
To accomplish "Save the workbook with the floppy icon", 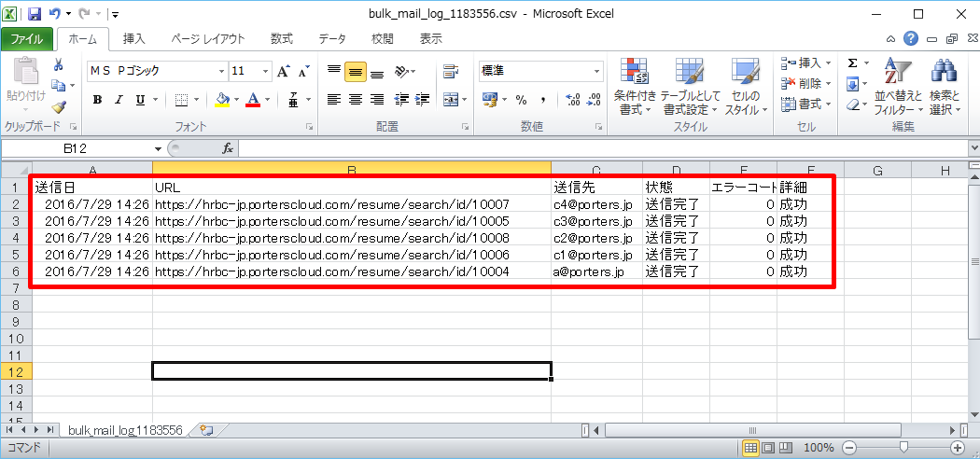I will point(35,13).
